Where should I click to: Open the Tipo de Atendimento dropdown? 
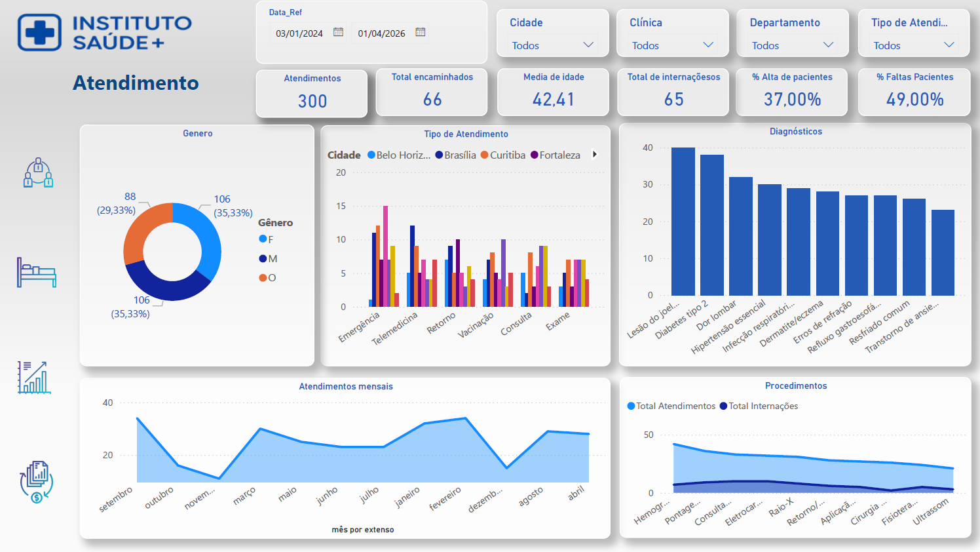(950, 45)
